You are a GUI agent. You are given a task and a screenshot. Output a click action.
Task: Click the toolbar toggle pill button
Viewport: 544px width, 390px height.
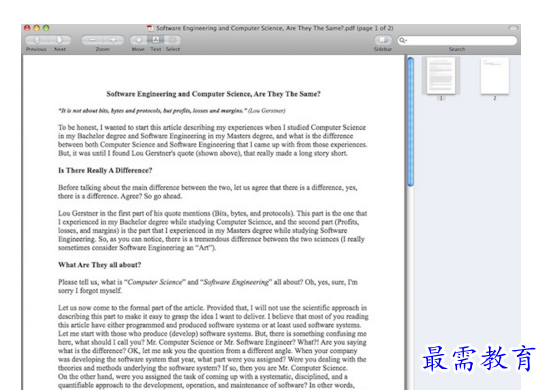click(x=513, y=28)
